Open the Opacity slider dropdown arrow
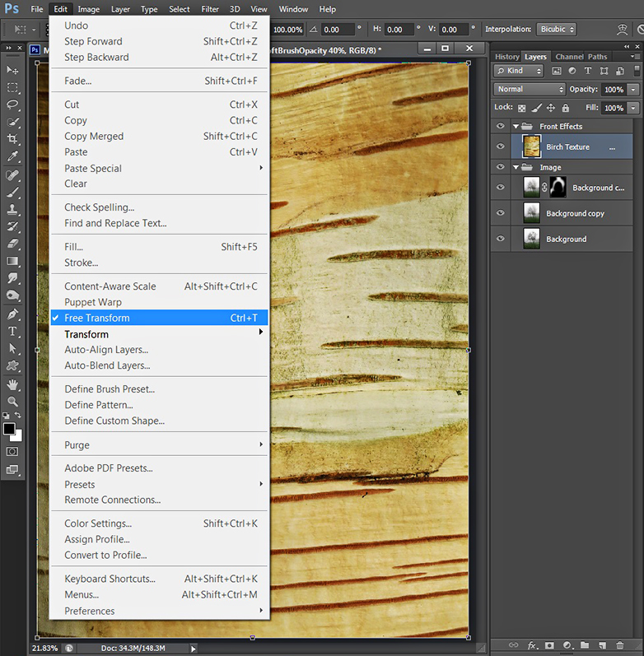The height and width of the screenshot is (656, 644). pyautogui.click(x=633, y=90)
